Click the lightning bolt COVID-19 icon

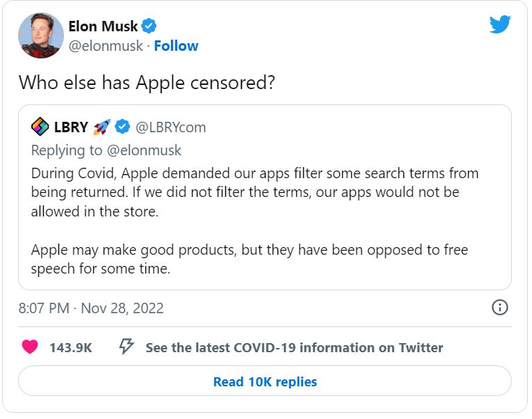click(127, 347)
